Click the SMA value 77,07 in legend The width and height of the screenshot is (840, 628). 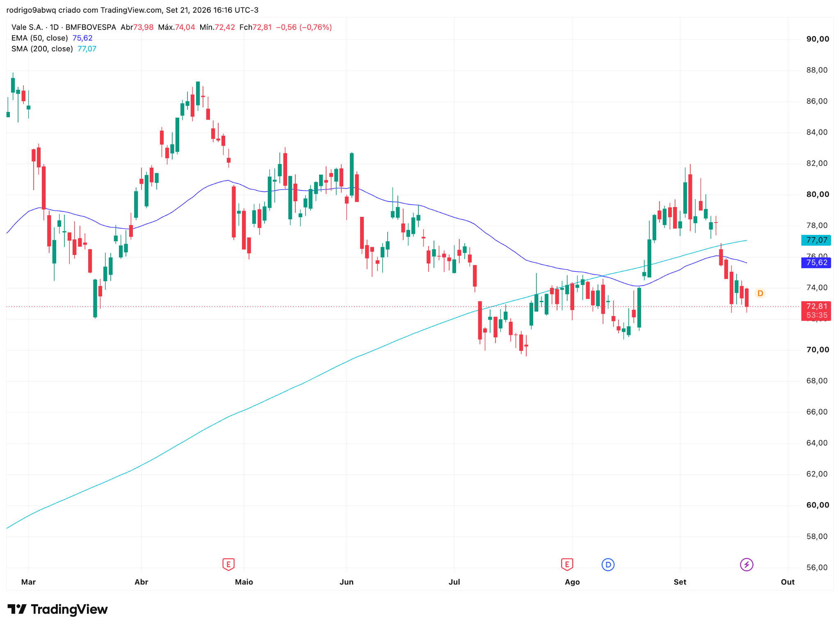coord(87,49)
